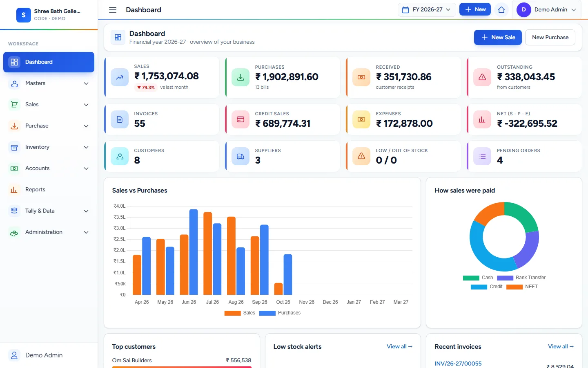Image resolution: width=588 pixels, height=368 pixels.
Task: Expand the Masters menu chevron
Action: pos(86,83)
